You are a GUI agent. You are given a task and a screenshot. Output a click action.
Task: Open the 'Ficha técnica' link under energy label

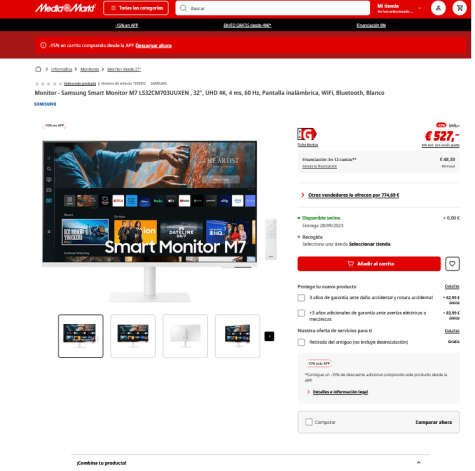(308, 145)
